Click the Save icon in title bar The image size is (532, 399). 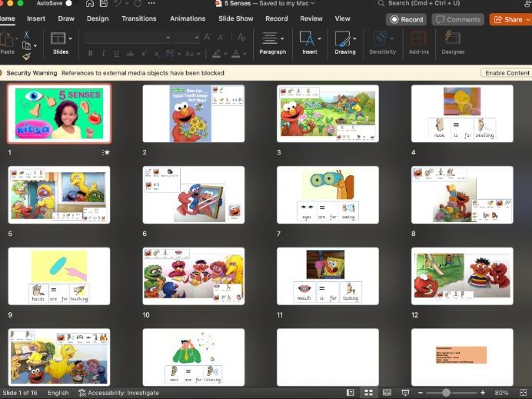[x=104, y=3]
